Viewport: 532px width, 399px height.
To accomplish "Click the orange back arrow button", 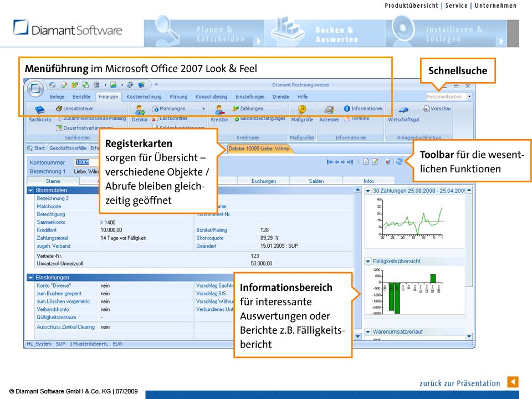I will pos(513,382).
